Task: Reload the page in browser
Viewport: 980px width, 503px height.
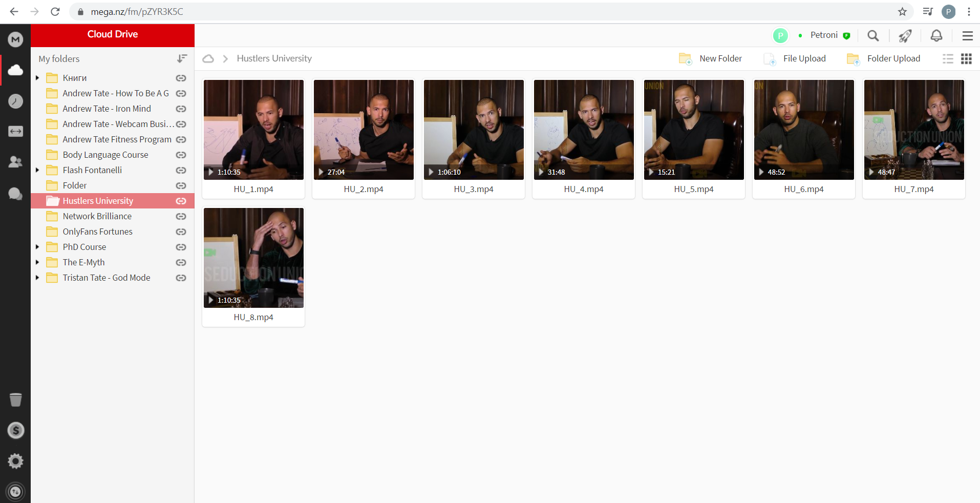Action: click(55, 11)
